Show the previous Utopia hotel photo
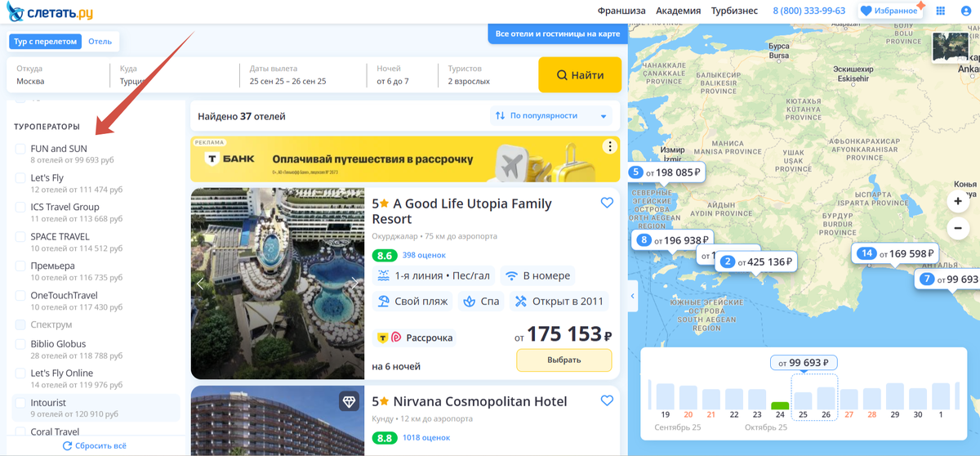The width and height of the screenshot is (980, 456). pyautogui.click(x=200, y=284)
